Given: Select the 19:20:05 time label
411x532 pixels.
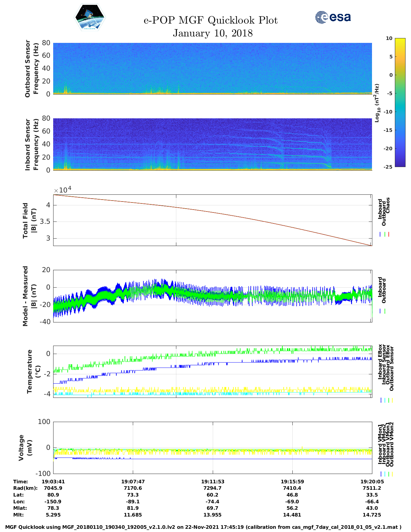Looking at the screenshot, I should tap(372, 481).
